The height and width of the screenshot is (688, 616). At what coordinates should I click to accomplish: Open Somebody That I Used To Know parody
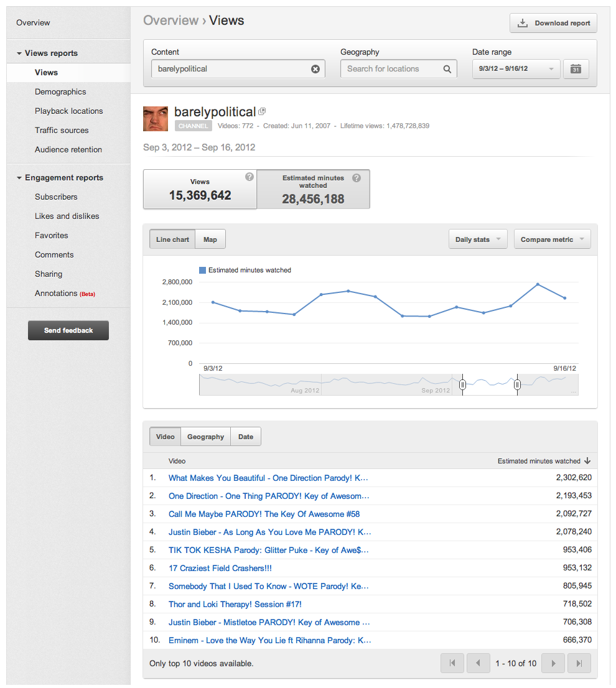click(269, 586)
